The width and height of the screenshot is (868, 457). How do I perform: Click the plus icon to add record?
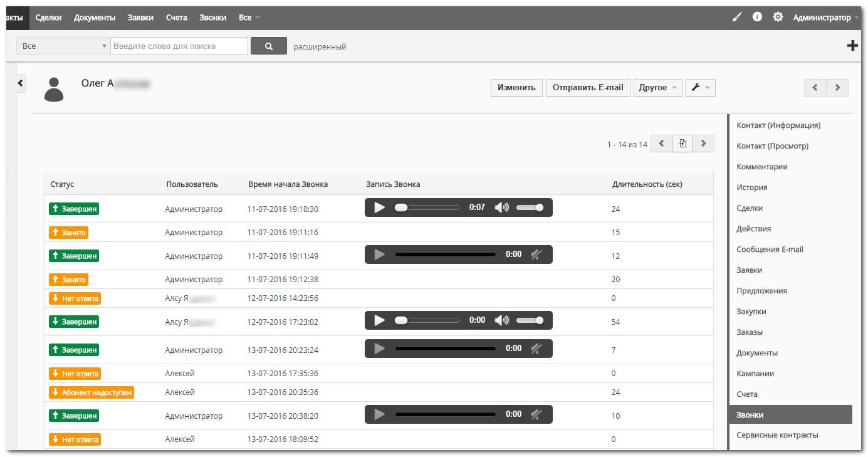pyautogui.click(x=852, y=46)
